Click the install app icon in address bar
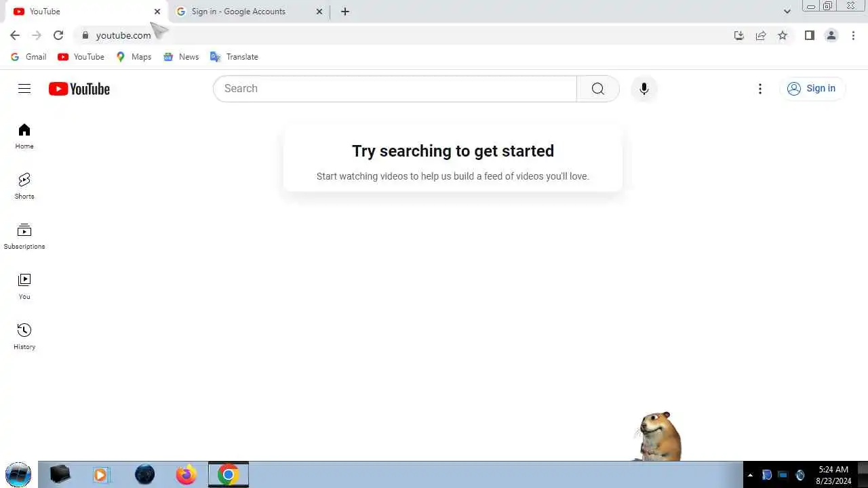 click(x=739, y=35)
